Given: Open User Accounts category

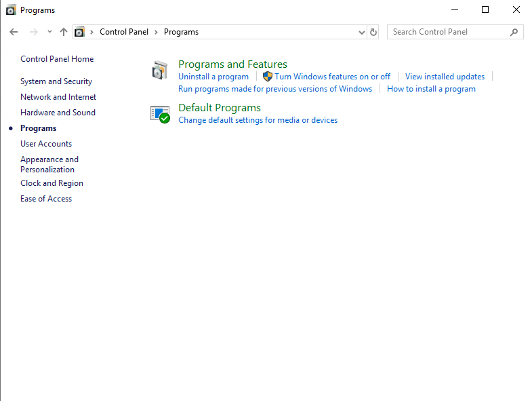Looking at the screenshot, I should point(46,144).
